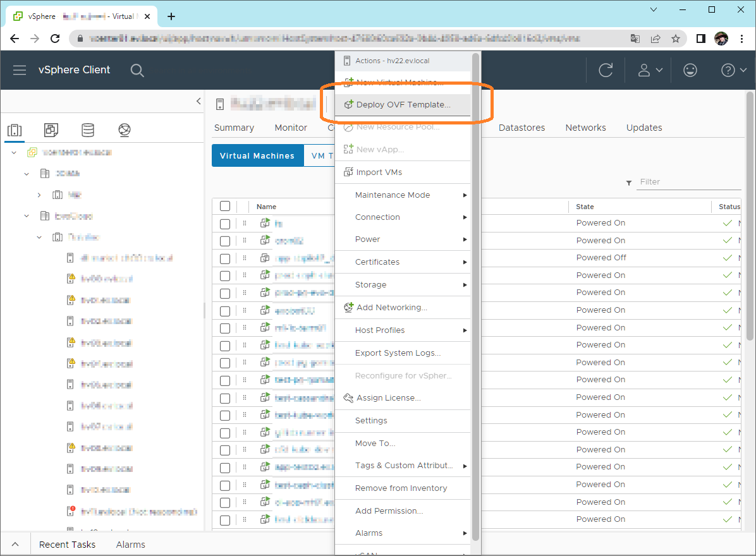The width and height of the screenshot is (756, 556).
Task: Reload the browser page
Action: point(55,39)
